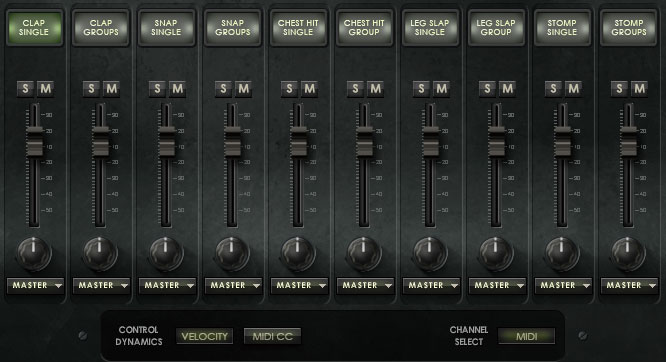
Task: Open Snap Groups Master output dropdown
Action: 233,286
